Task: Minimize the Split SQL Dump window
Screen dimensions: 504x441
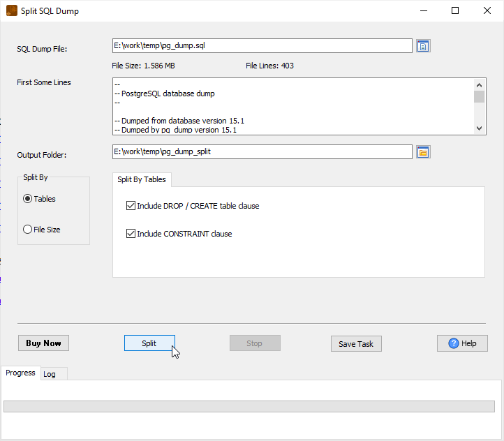Action: tap(424, 10)
